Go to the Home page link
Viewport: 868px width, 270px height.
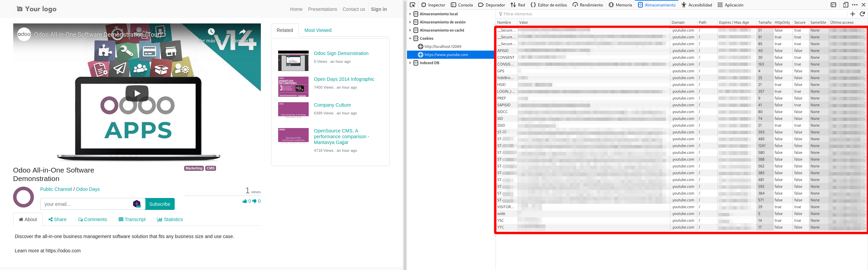pyautogui.click(x=296, y=9)
